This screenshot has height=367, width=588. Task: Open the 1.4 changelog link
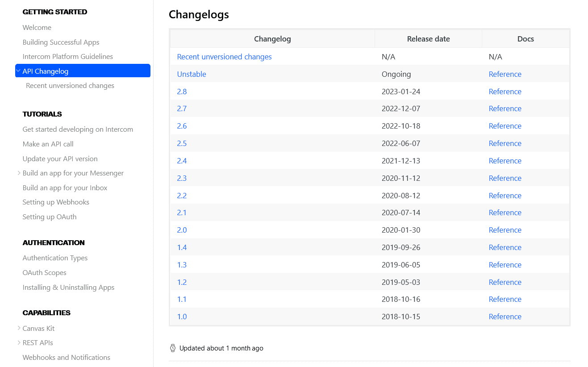[x=182, y=247]
